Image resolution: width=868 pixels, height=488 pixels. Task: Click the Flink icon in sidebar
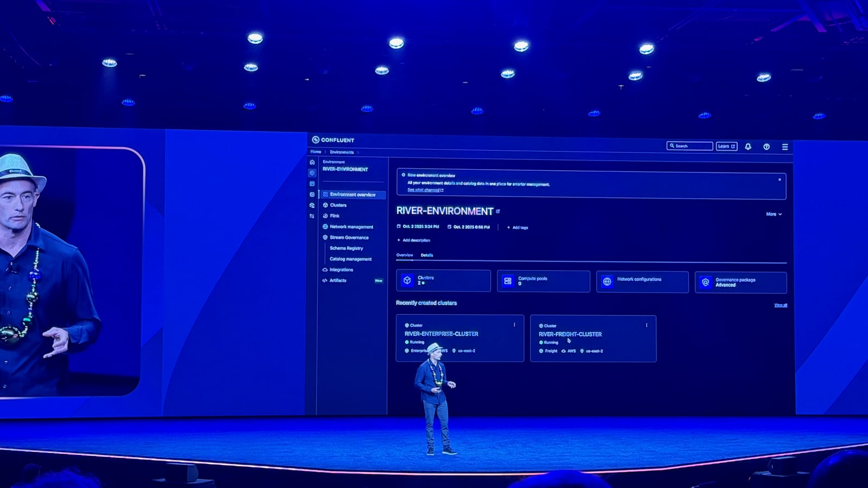[x=325, y=216]
